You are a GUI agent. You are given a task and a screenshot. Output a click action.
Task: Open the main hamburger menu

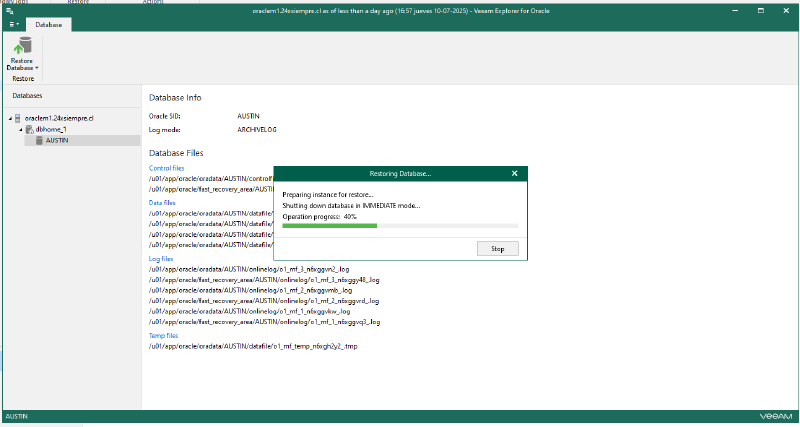(x=14, y=24)
